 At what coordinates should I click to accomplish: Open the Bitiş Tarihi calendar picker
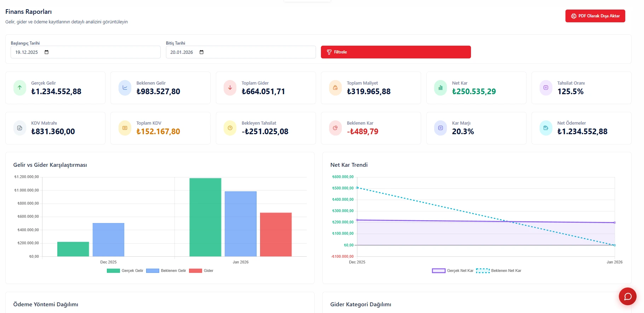(x=201, y=52)
